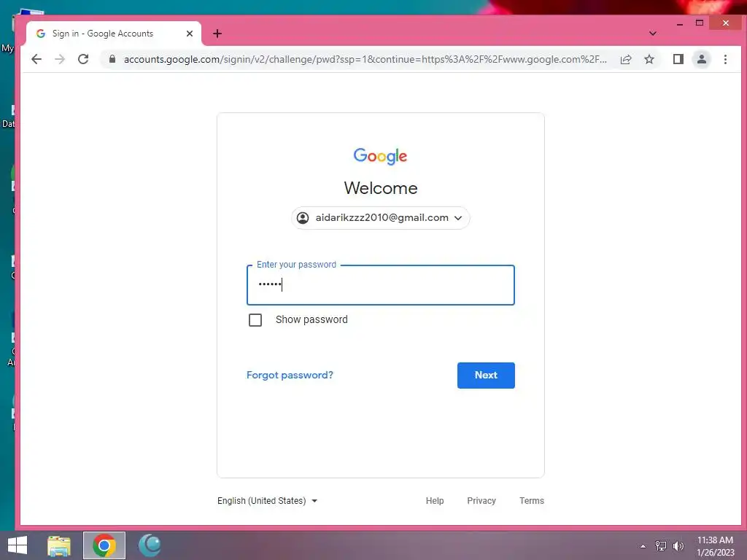Open the Privacy link
Screen dimensions: 747x560
[x=481, y=501]
